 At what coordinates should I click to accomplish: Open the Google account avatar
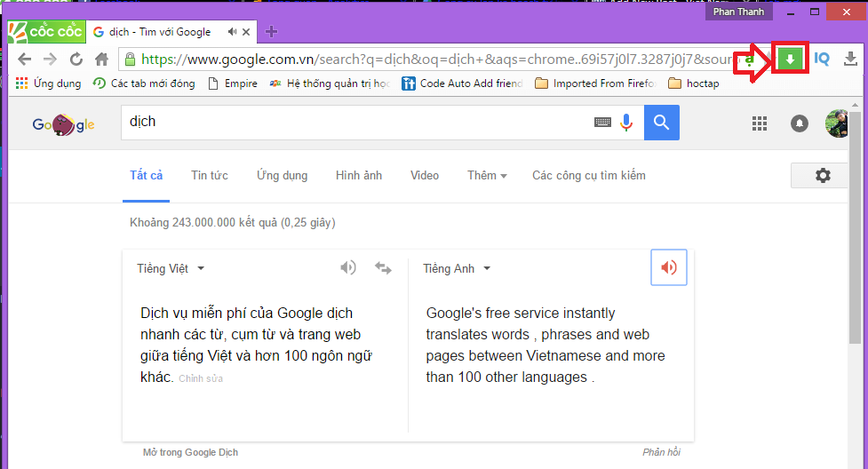click(x=837, y=123)
